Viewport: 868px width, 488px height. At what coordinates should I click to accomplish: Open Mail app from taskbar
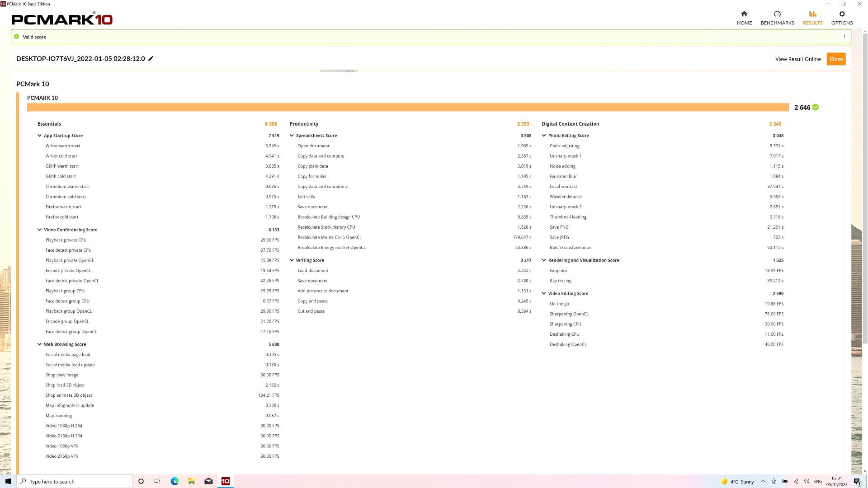(x=208, y=481)
